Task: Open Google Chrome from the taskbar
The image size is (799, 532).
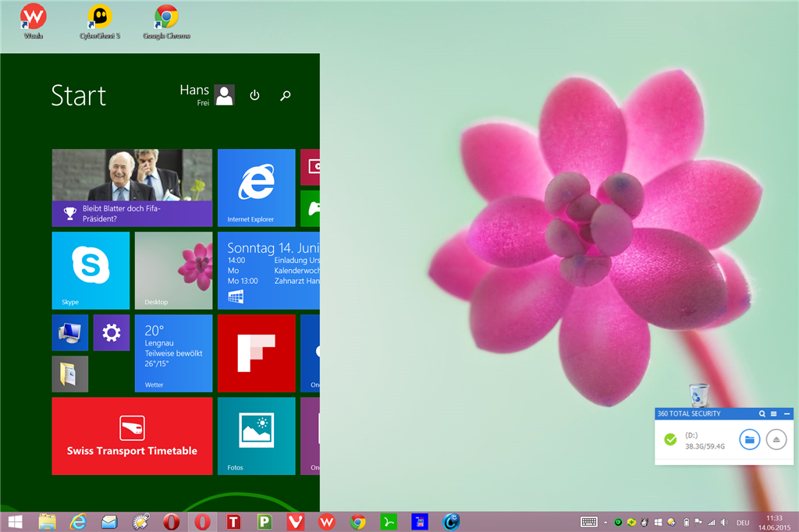Action: 357,522
